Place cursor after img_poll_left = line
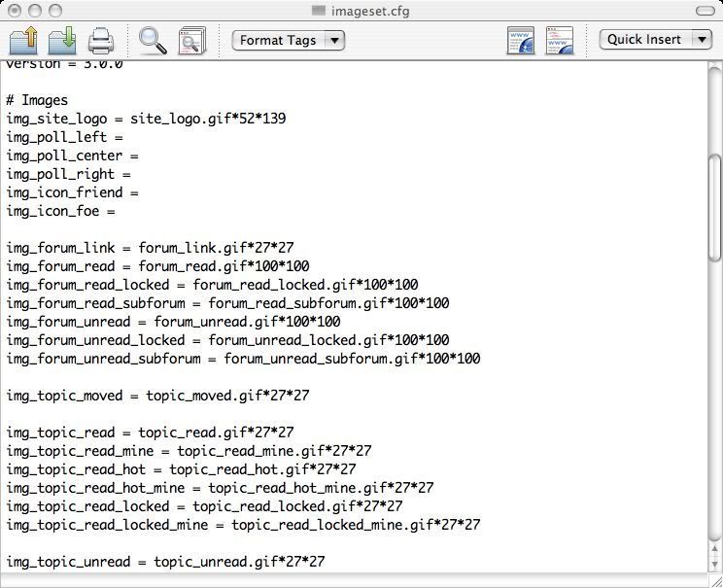The height and width of the screenshot is (588, 723). point(125,137)
